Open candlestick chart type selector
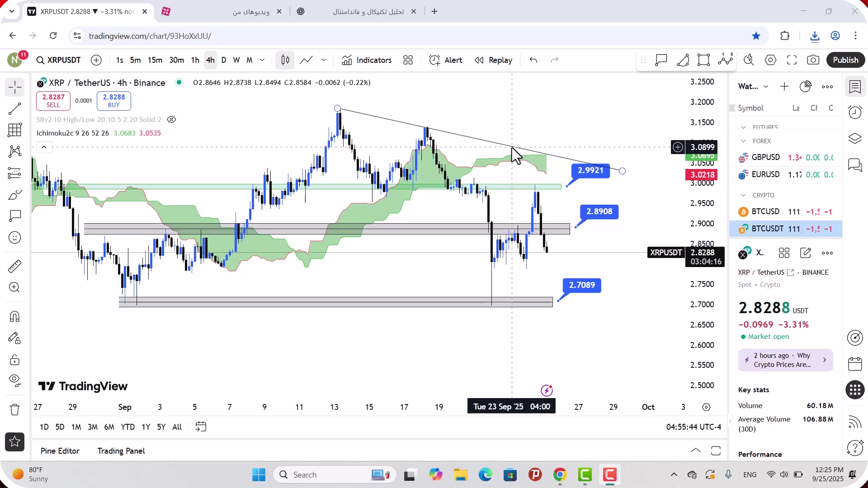This screenshot has width=868, height=488. [285, 60]
